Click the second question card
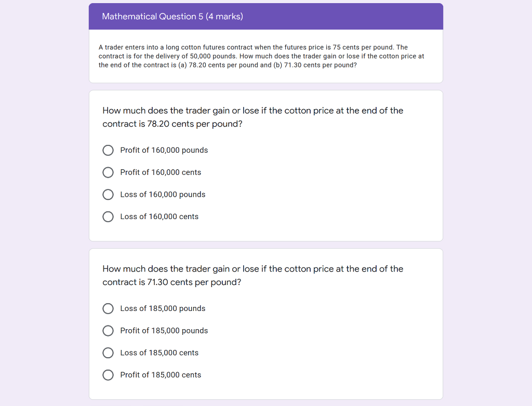532x406 pixels. tap(266, 323)
